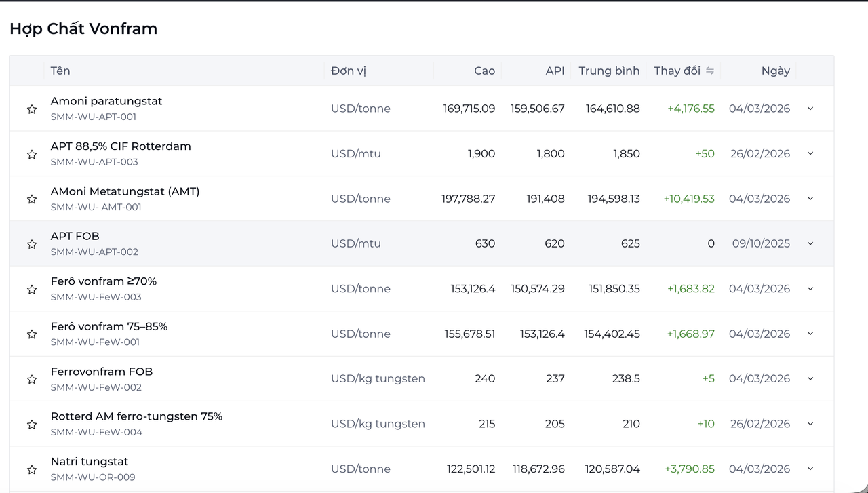Star AMoni Metatungstat (AMT) row
This screenshot has height=493, width=868.
pyautogui.click(x=32, y=199)
